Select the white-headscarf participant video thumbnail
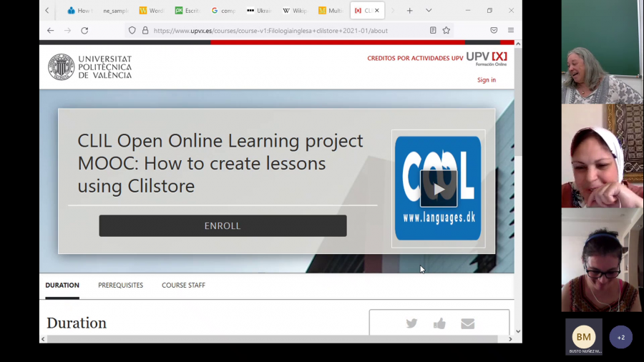 [602, 156]
